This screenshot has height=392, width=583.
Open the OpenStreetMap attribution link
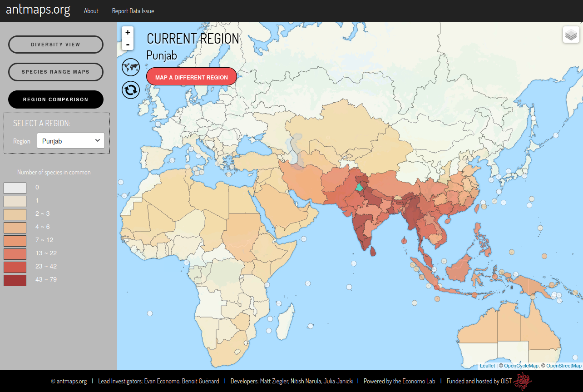563,366
